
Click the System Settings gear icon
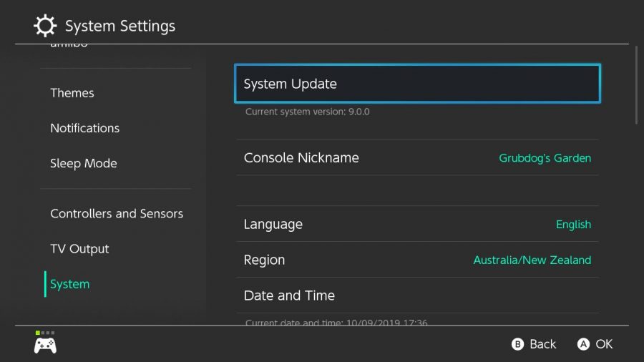(45, 26)
